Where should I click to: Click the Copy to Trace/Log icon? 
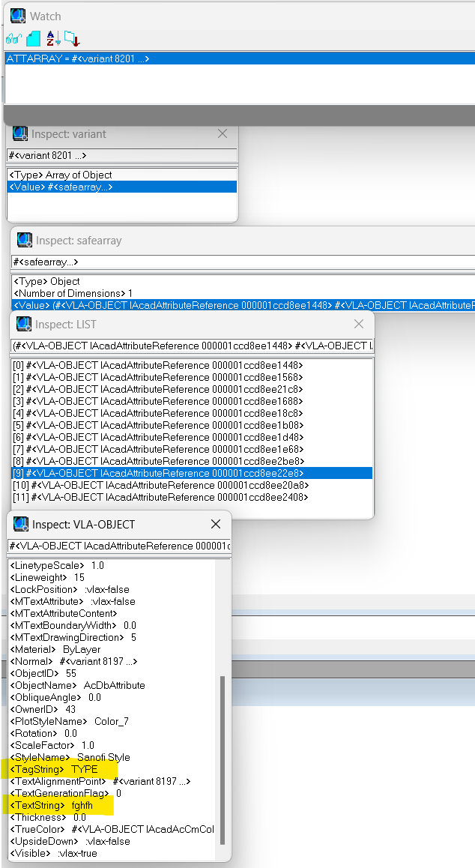(x=72, y=39)
